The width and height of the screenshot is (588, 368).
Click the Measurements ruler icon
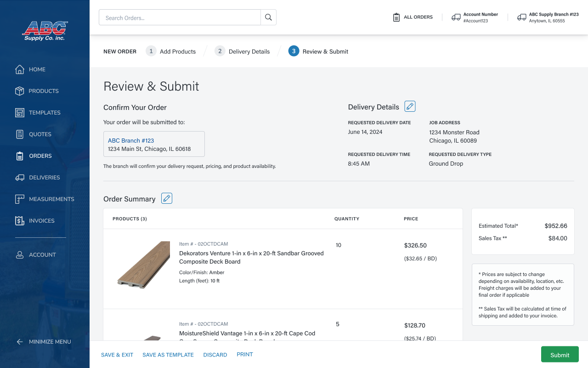[x=20, y=199]
